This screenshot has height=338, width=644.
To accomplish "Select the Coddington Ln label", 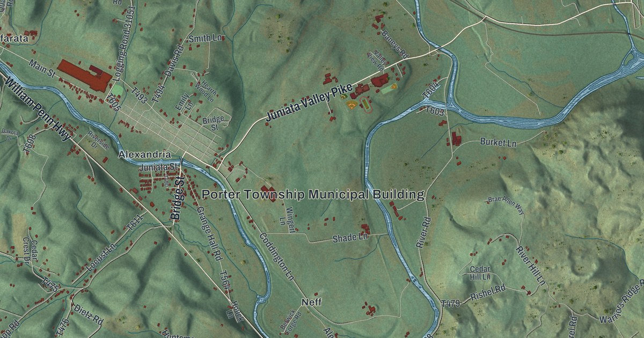I will click(x=277, y=256).
